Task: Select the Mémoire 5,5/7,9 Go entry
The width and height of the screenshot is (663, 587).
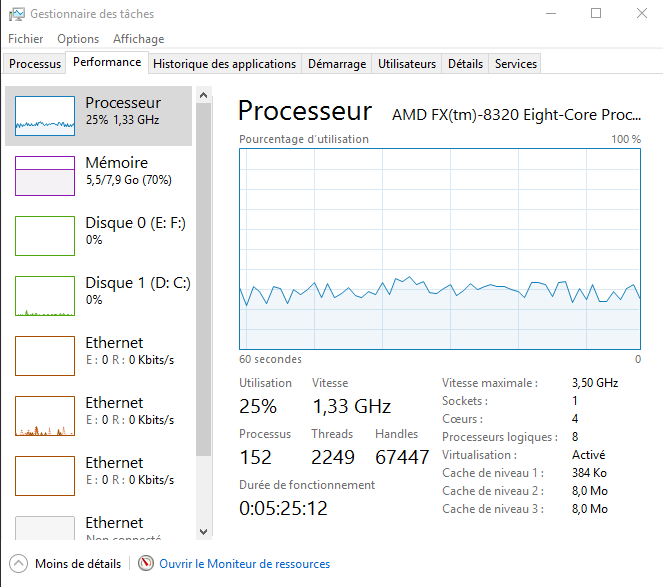Action: coord(99,176)
